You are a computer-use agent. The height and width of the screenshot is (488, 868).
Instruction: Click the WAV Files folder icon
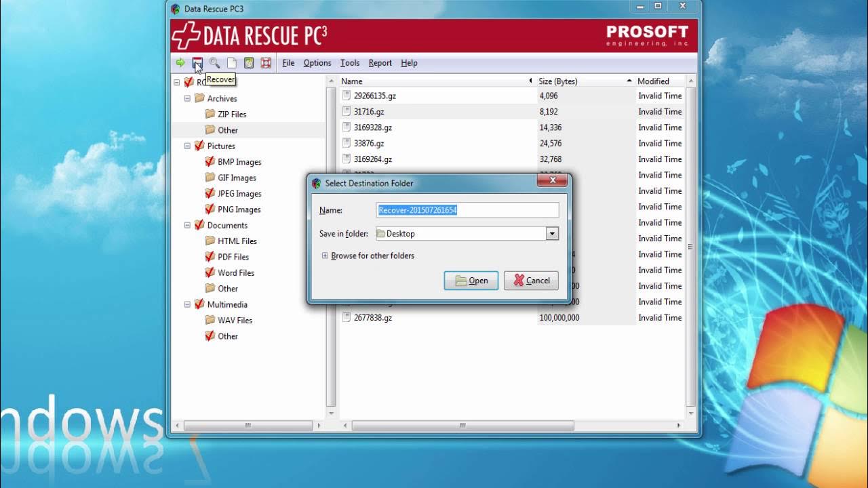[x=210, y=320]
